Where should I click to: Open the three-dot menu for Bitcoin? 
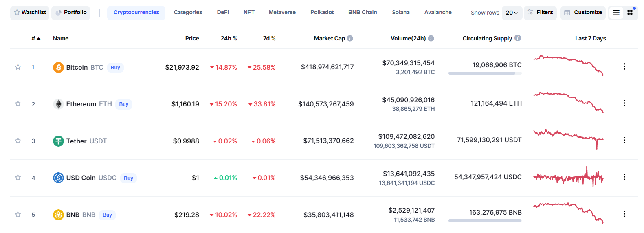click(x=624, y=66)
